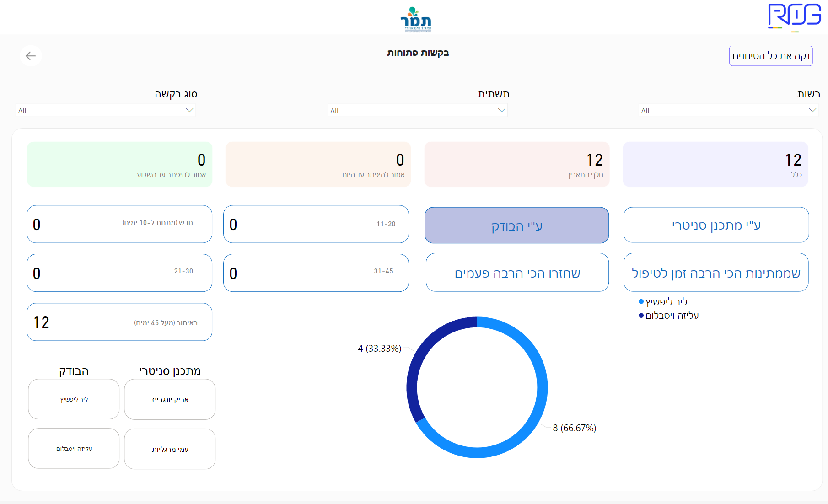828x504 pixels.
Task: Select the אמור להיפתר עד היום card
Action: (318, 164)
